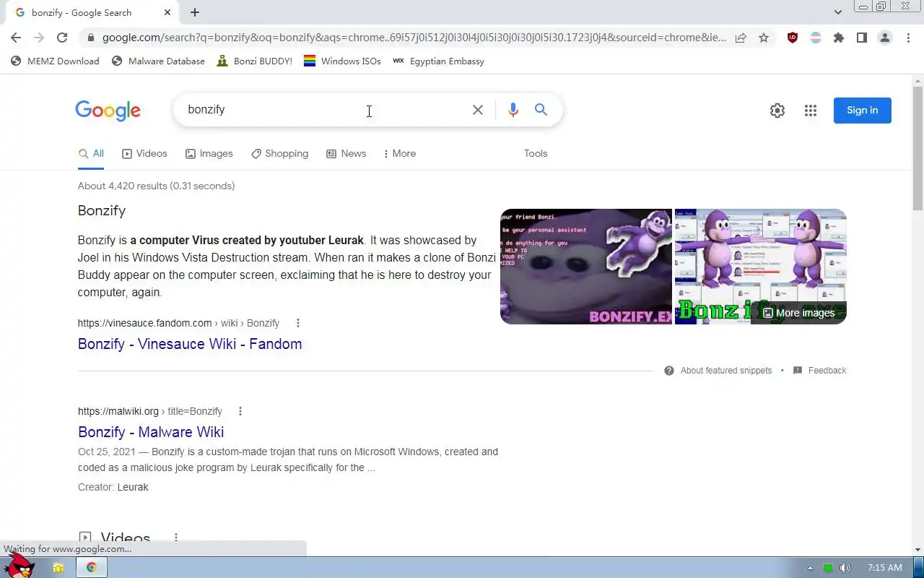Open options for the malwiki.org result
924x578 pixels.
[240, 411]
